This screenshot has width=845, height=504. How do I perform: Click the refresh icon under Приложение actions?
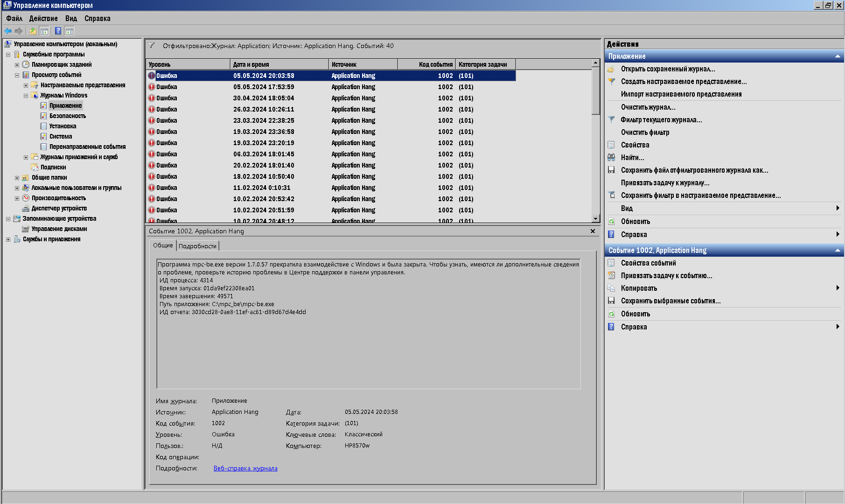[x=611, y=221]
